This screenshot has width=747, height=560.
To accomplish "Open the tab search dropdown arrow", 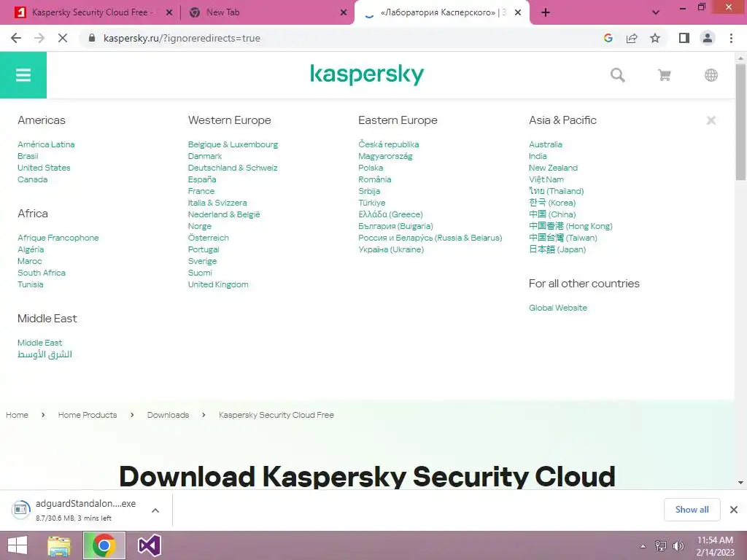I will coord(656,12).
